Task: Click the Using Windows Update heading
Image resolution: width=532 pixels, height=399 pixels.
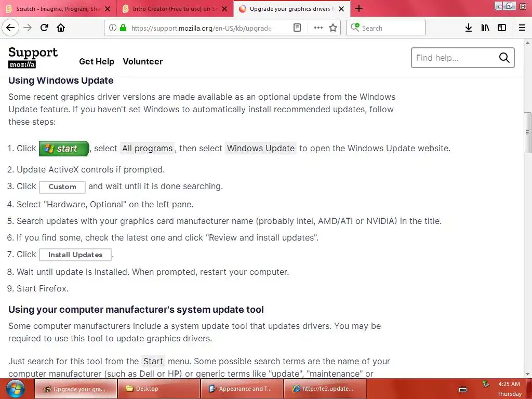Action: 61,81
